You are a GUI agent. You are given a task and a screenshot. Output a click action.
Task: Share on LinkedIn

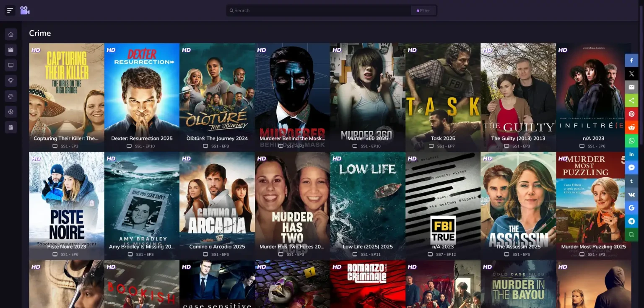(631, 154)
